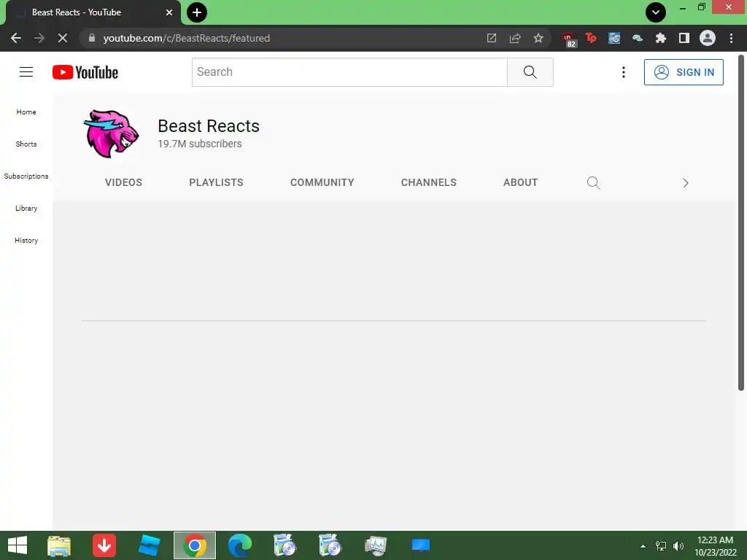
Task: Open the Windows Start menu
Action: click(x=18, y=545)
